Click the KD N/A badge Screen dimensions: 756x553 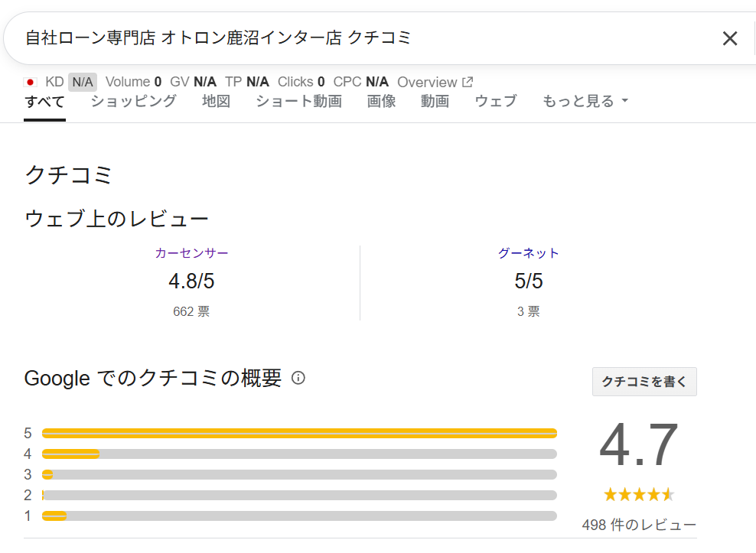coord(83,82)
